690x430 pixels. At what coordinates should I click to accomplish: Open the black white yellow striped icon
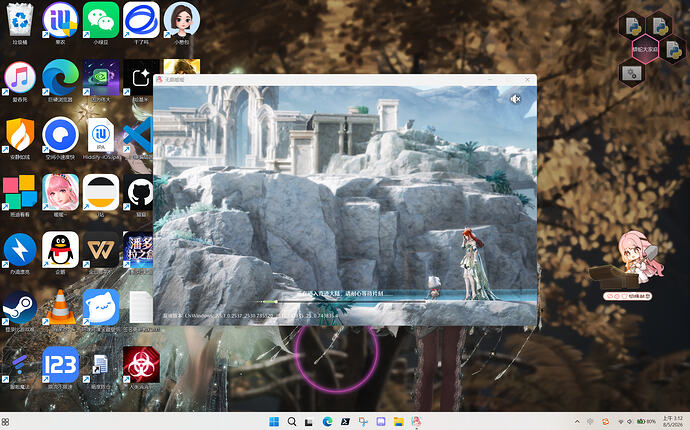pos(101,192)
